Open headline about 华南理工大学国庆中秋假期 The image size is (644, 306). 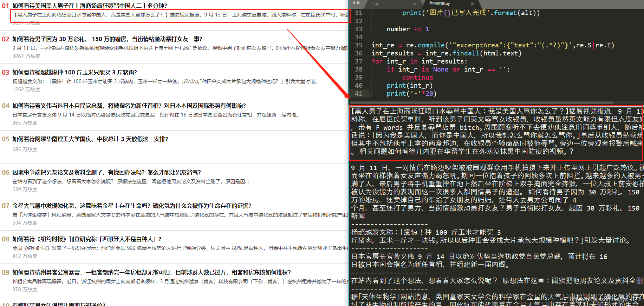(90, 139)
